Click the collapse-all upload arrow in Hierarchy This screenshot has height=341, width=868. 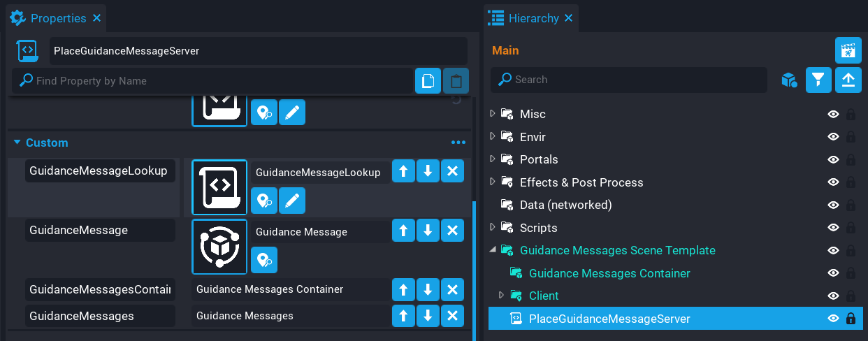click(x=848, y=80)
